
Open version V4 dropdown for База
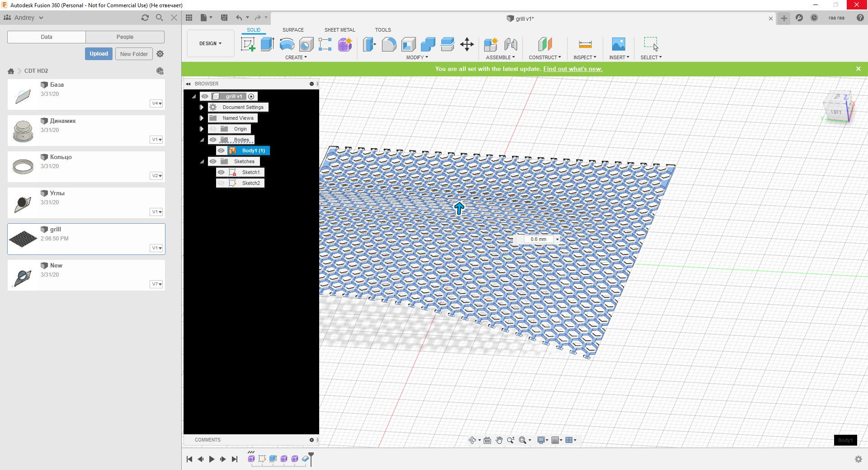(156, 103)
